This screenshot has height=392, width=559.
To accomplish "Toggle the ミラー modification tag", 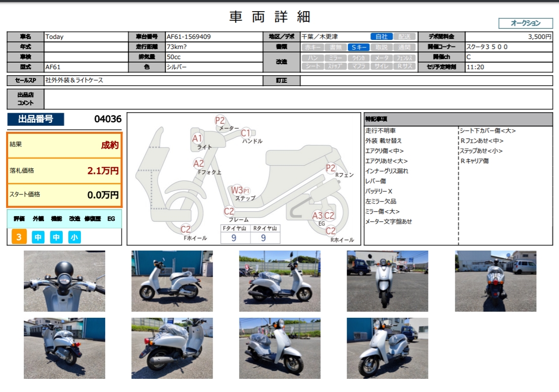I will point(336,58).
